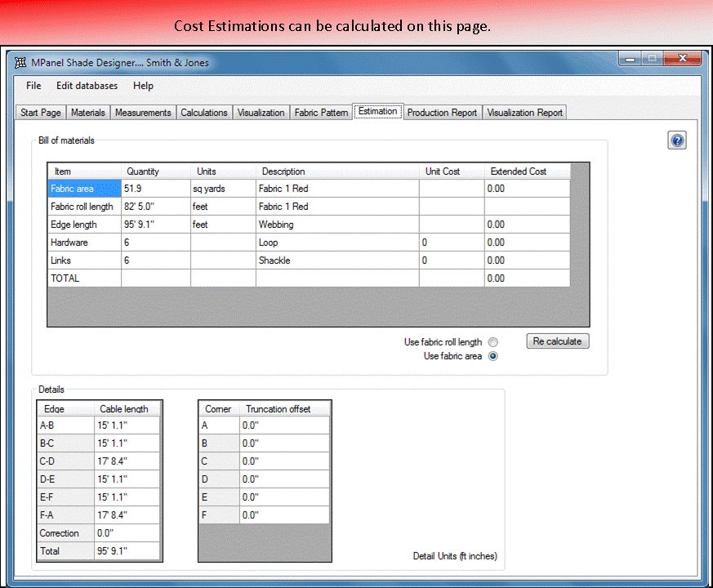
Task: Open the Calculations tab
Action: coord(203,113)
